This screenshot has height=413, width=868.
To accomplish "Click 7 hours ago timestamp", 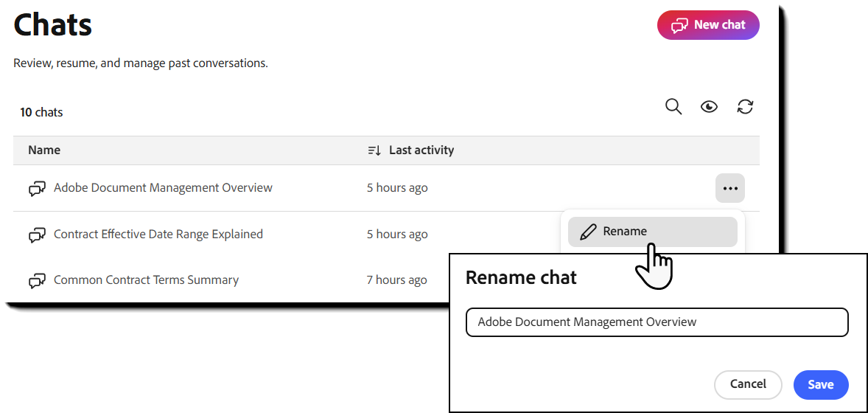I will [x=396, y=280].
